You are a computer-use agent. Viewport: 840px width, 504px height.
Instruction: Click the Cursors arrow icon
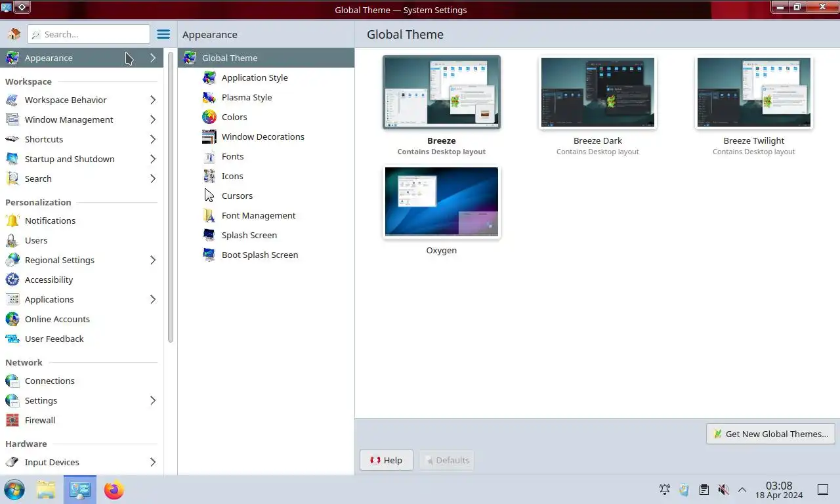tap(209, 196)
